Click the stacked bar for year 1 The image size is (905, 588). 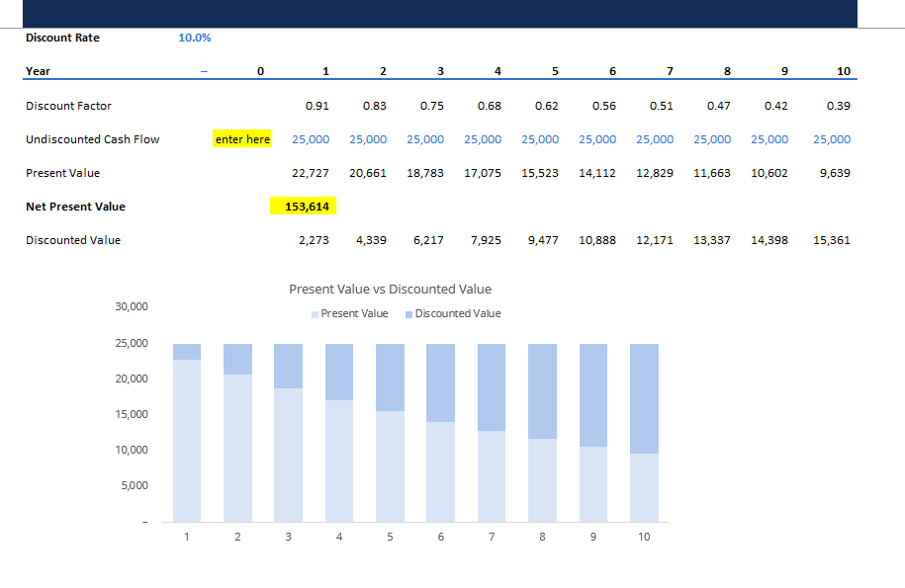click(186, 435)
